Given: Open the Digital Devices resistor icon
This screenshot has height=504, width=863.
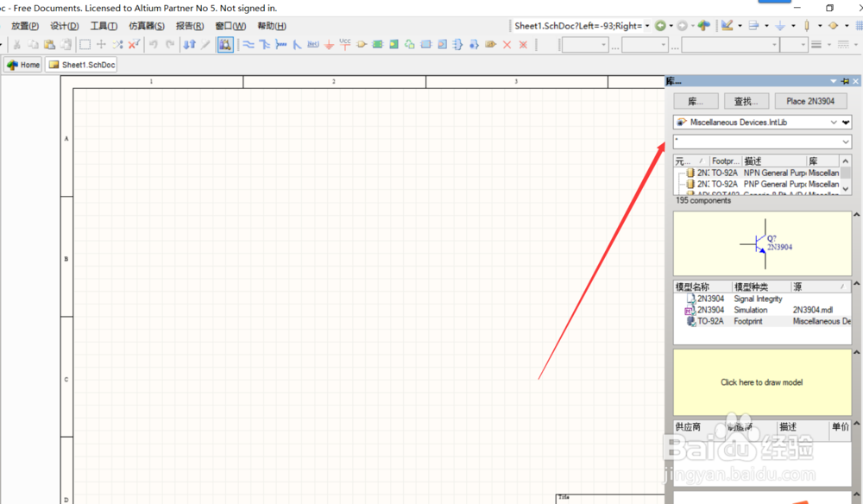Looking at the screenshot, I should tap(807, 25).
